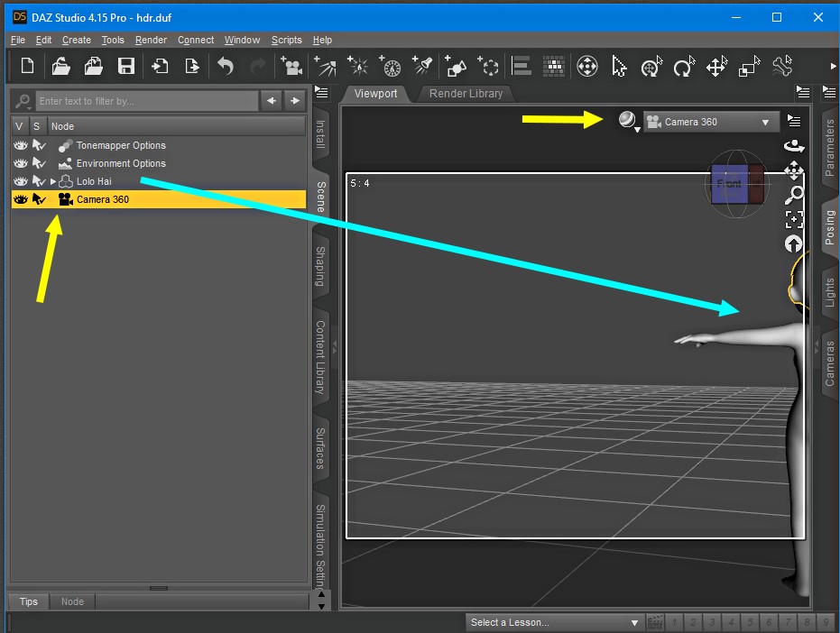The image size is (840, 633).
Task: Click the Save disk icon
Action: pos(126,67)
